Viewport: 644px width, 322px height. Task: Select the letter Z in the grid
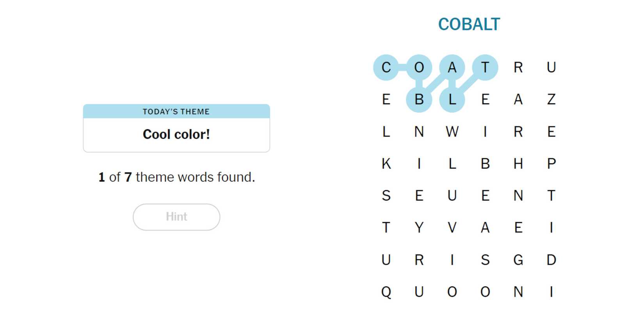pos(551,100)
